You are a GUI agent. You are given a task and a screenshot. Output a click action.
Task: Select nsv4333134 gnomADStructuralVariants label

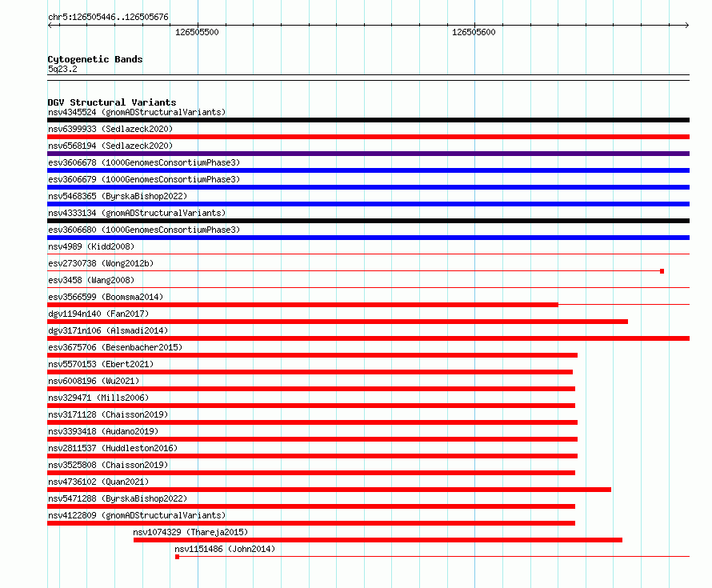[137, 213]
